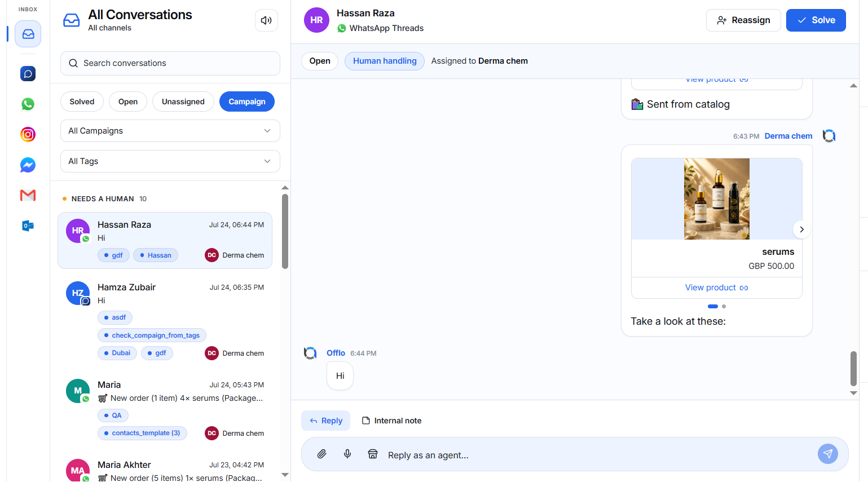Click the Dubai tag on Hamza Zubair

click(x=117, y=353)
